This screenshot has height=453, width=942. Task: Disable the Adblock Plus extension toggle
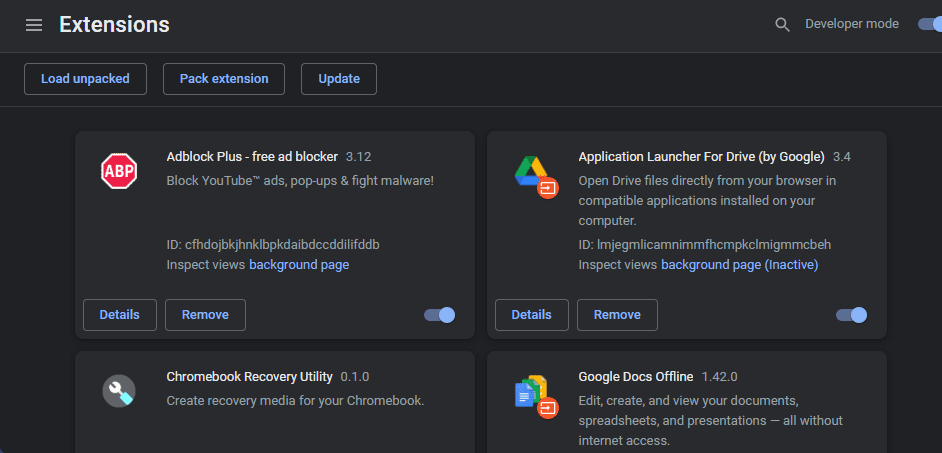point(440,315)
